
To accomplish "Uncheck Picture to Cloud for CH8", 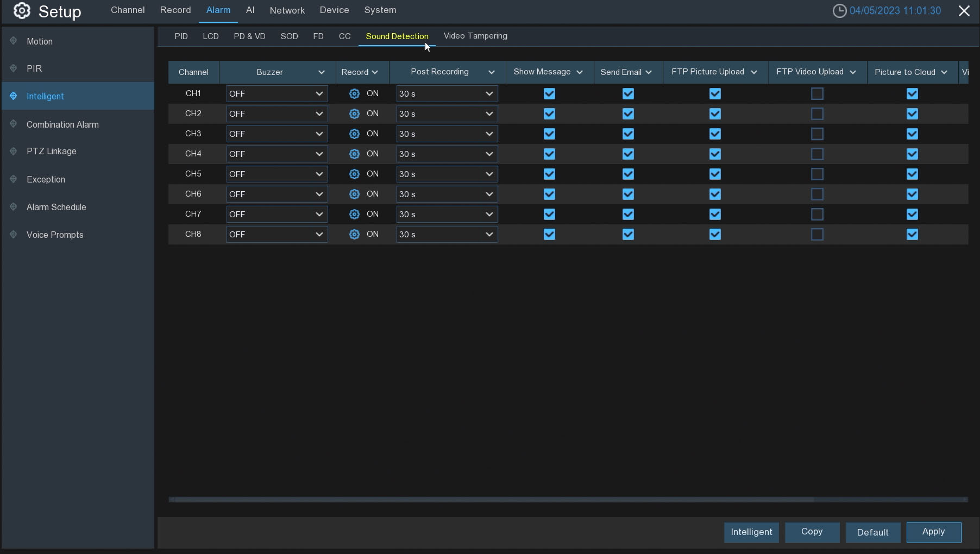I will tap(912, 235).
